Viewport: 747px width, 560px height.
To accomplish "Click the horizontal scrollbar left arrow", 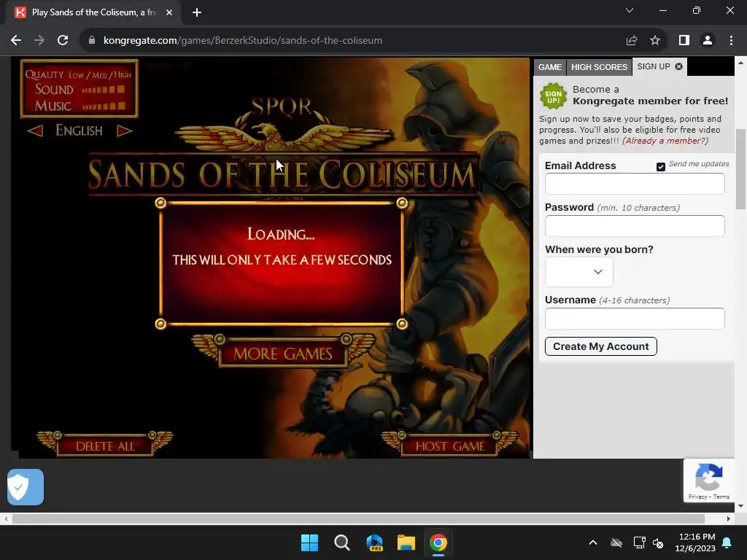I will (6, 518).
